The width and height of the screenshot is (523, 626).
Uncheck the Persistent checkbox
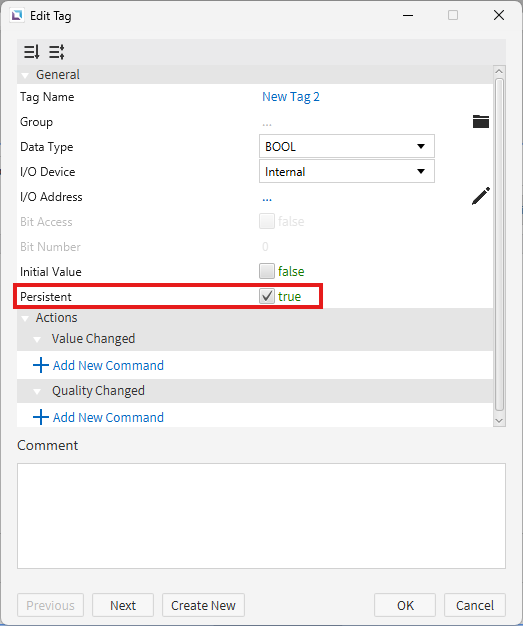[267, 296]
